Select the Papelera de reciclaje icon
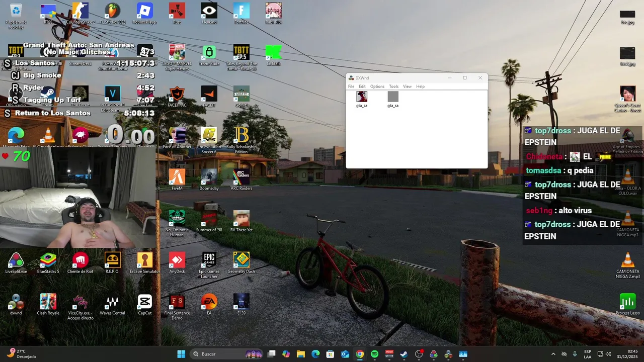This screenshot has height=362, width=644. click(x=16, y=16)
